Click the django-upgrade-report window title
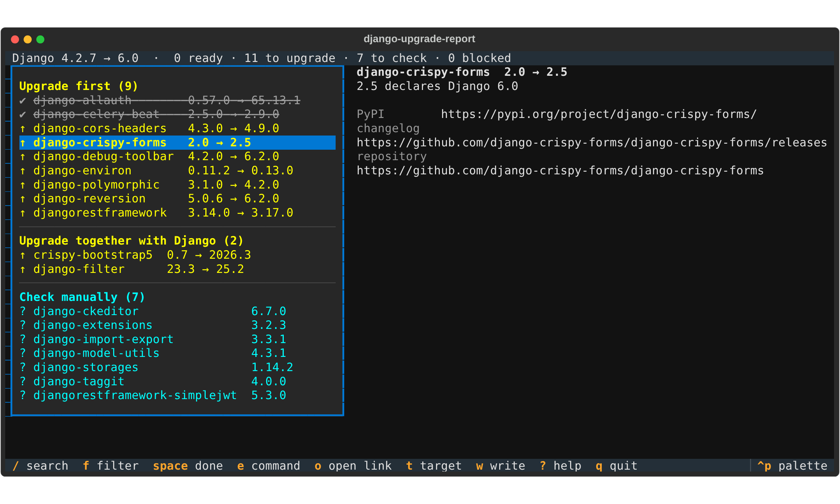 coord(419,39)
